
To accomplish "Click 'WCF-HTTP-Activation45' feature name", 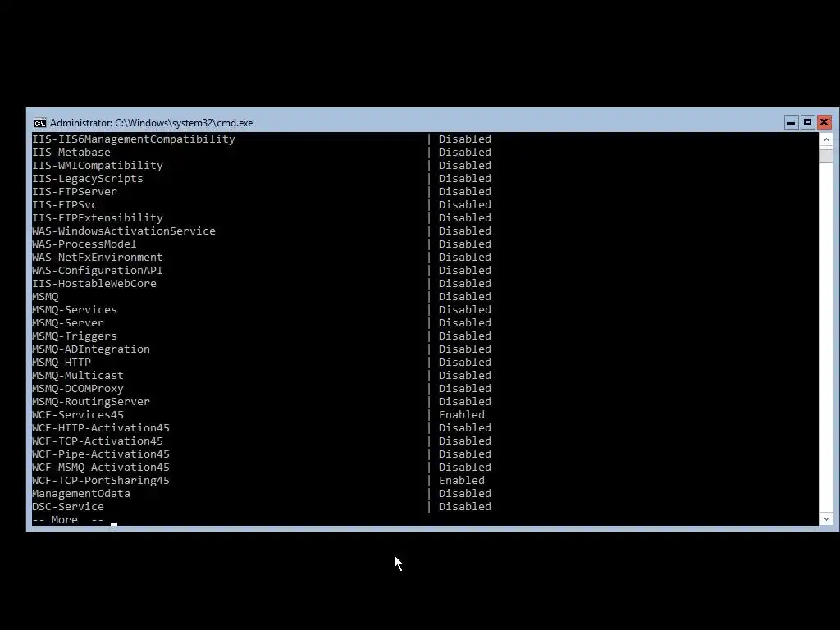I will tap(101, 428).
